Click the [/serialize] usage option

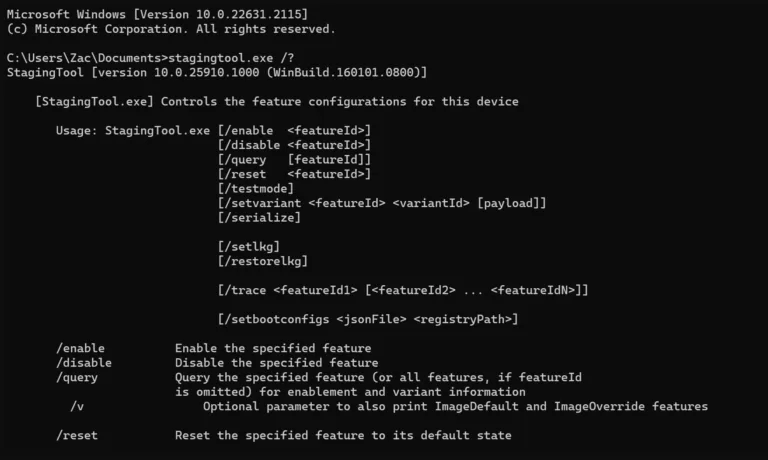[258, 217]
